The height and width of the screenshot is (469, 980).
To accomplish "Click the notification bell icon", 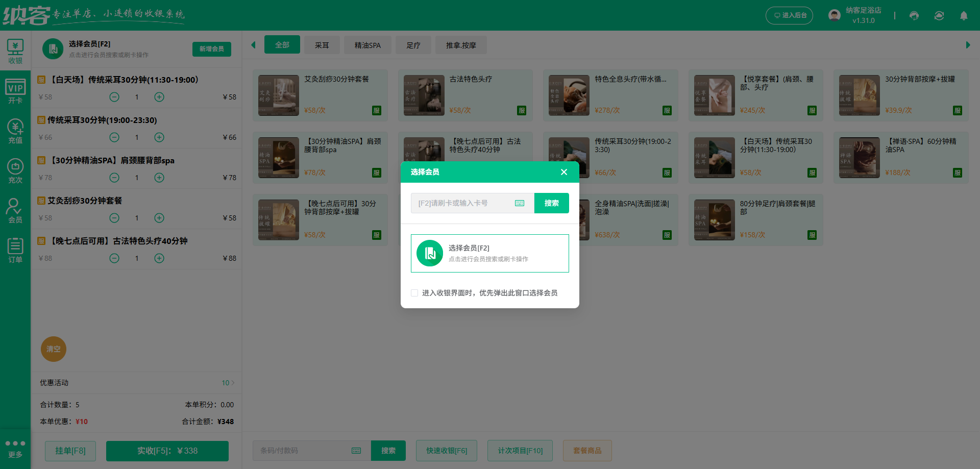I will click(x=964, y=16).
